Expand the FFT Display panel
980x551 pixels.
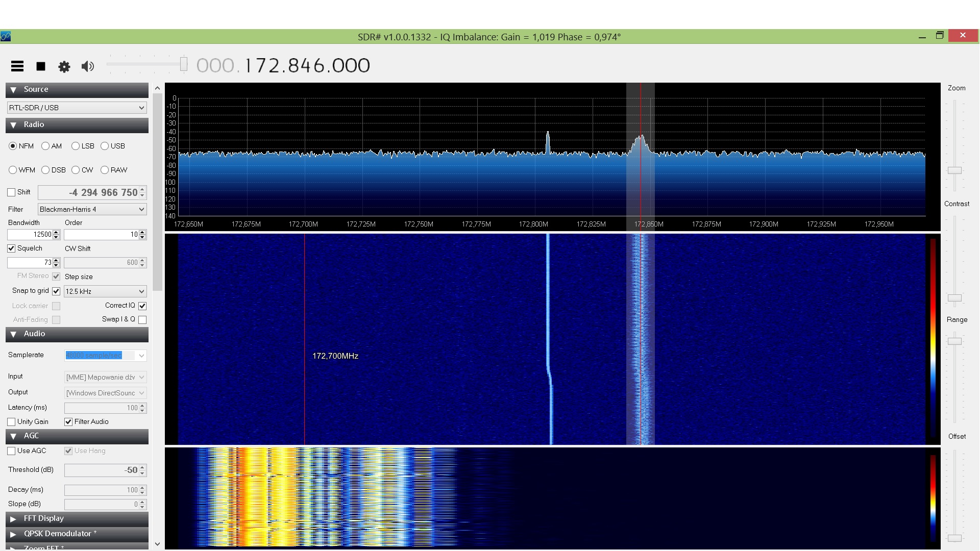pyautogui.click(x=77, y=519)
